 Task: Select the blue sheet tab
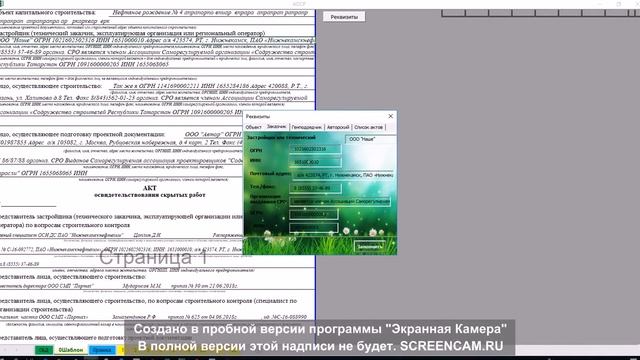pos(101,350)
